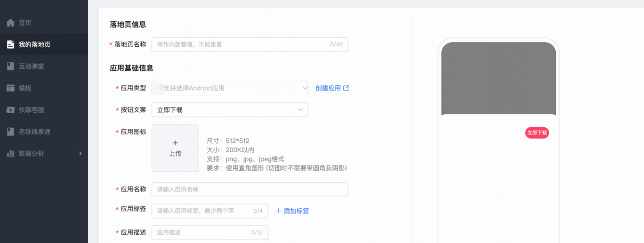Click the 上传 app icon upload box
The height and width of the screenshot is (243, 644).
coord(175,148)
